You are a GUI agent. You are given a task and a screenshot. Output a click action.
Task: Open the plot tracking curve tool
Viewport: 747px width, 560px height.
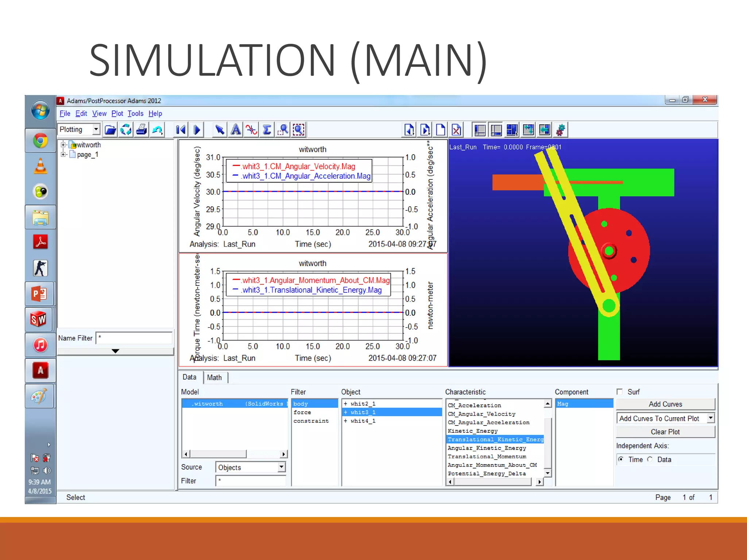pos(251,130)
